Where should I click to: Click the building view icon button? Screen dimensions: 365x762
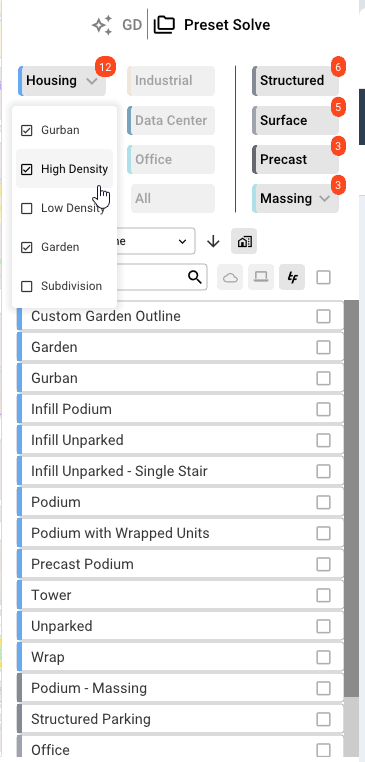pyautogui.click(x=244, y=242)
